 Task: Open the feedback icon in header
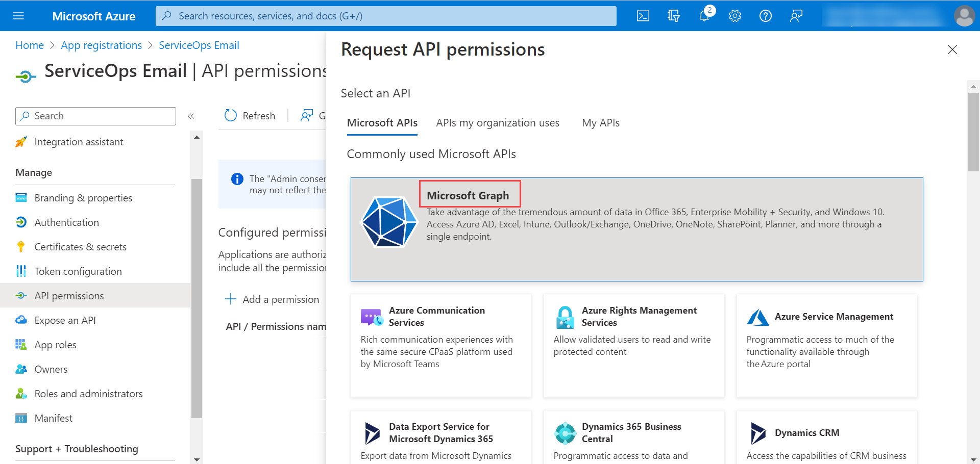796,16
